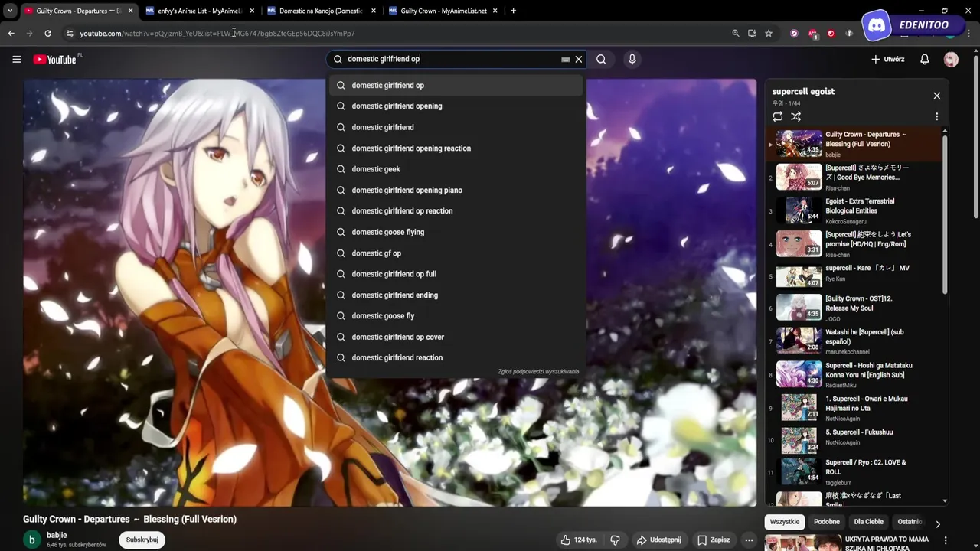Like the video with 124 tys. likes
Viewport: 980px width, 551px height.
pos(579,540)
